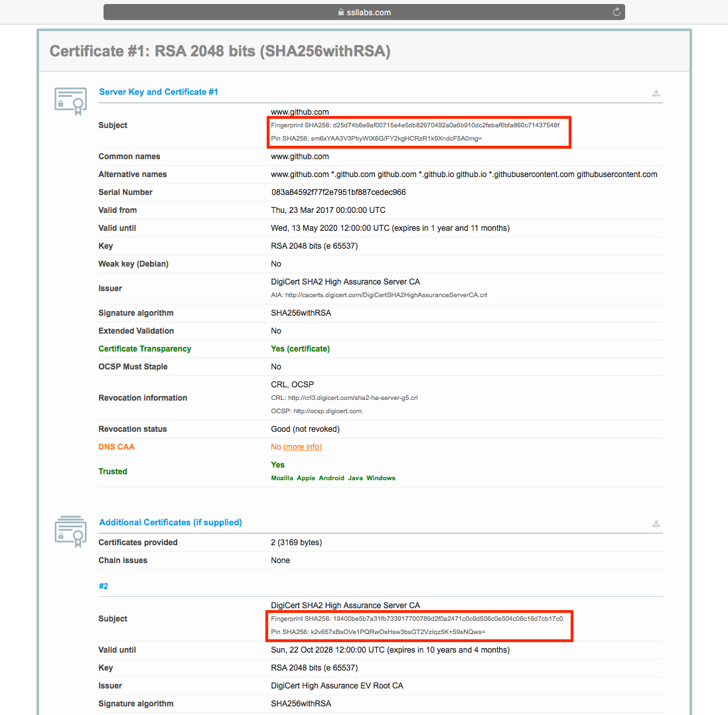Check trust status for Apple
The height and width of the screenshot is (715, 728).
click(x=306, y=478)
